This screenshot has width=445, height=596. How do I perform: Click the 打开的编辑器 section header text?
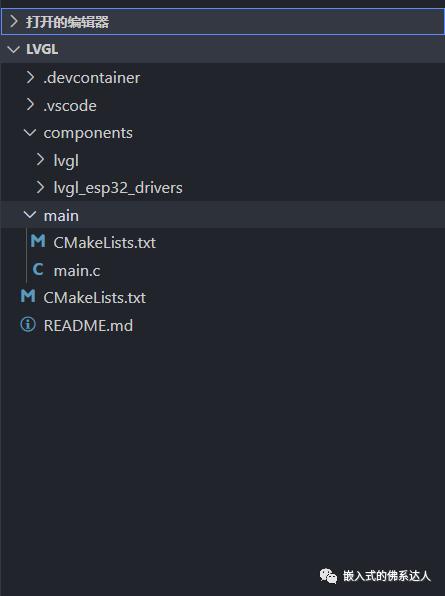pyautogui.click(x=68, y=22)
